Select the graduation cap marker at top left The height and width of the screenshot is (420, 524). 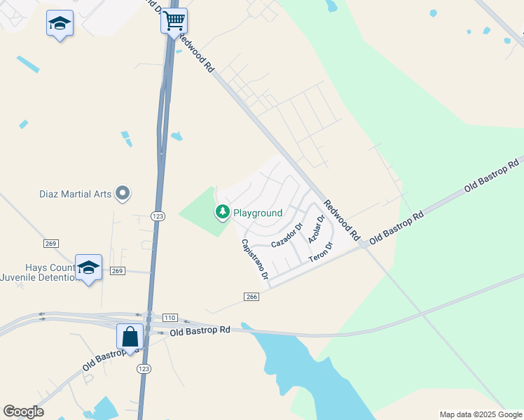[60, 24]
